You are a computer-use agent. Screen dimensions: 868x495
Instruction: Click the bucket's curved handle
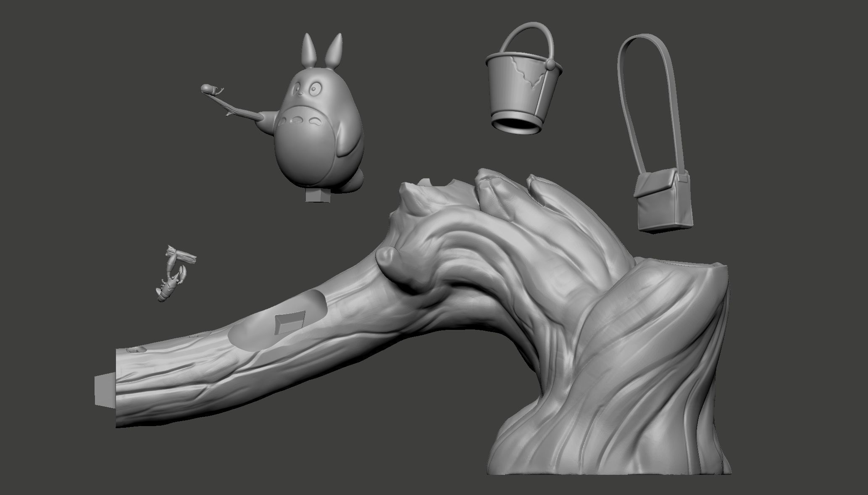(x=528, y=40)
